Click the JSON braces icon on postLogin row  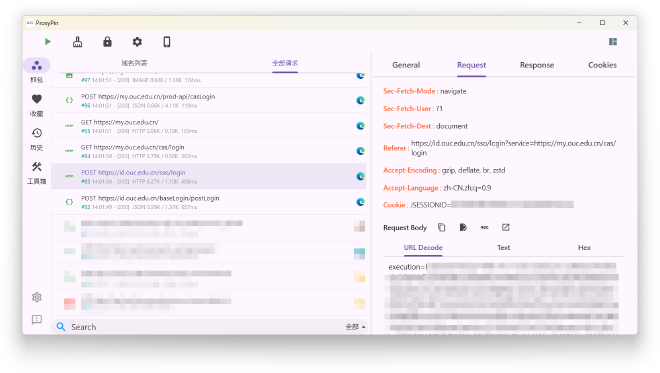click(x=69, y=202)
